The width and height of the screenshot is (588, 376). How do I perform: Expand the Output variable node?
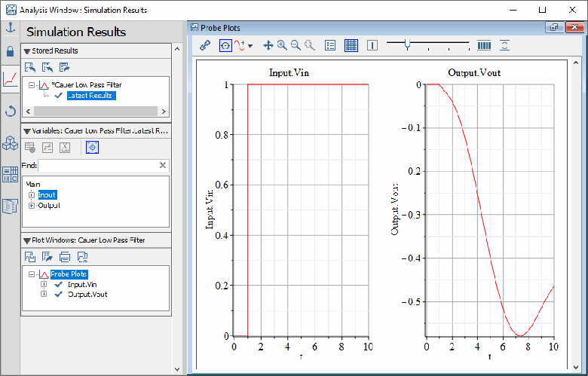click(32, 205)
